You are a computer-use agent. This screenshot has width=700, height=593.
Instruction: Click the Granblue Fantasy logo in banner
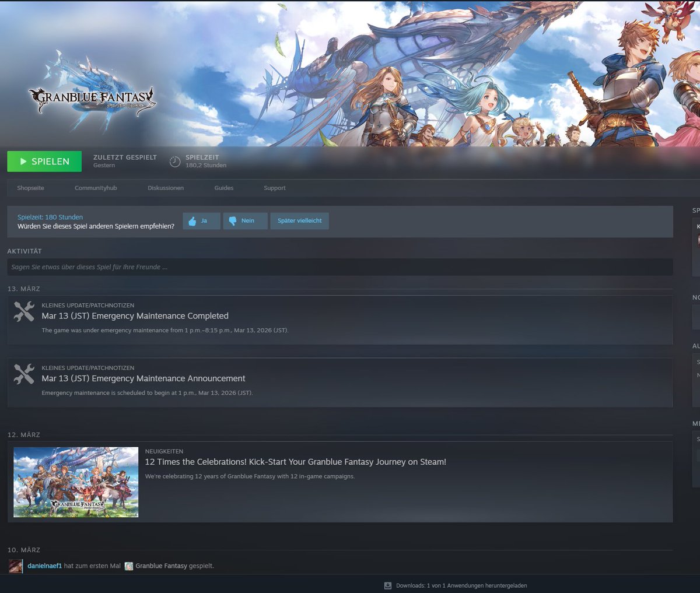click(92, 94)
